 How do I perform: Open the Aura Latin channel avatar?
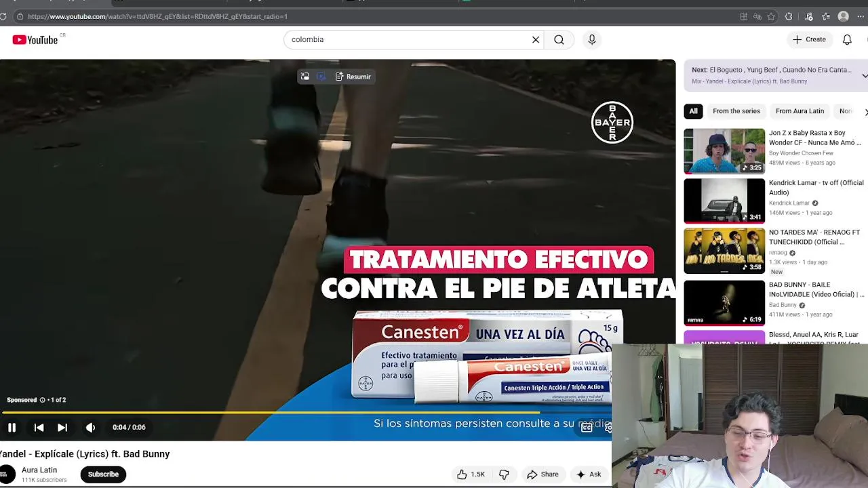(7, 474)
